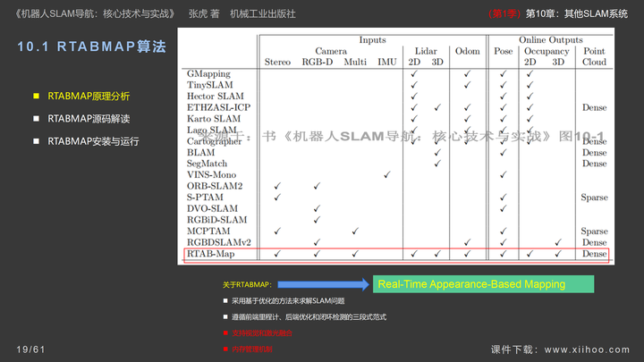The width and height of the screenshot is (644, 362).
Task: Click "Dense" in the ETHZASL-ICP row
Action: click(x=594, y=107)
